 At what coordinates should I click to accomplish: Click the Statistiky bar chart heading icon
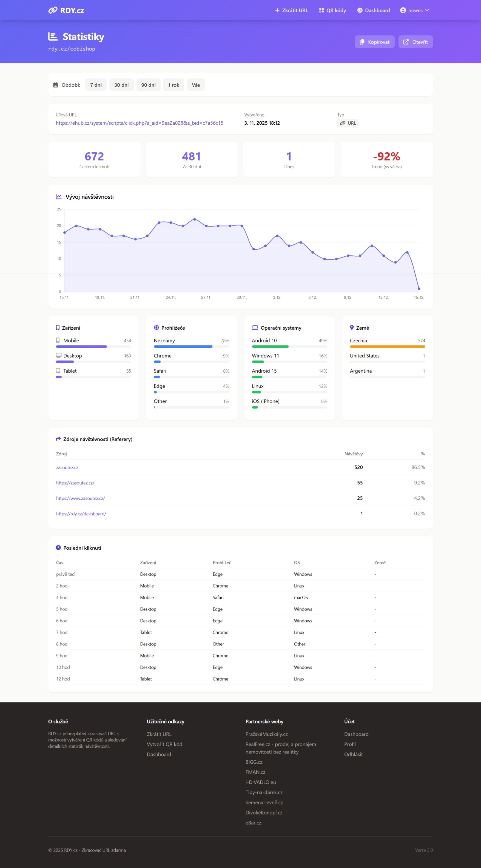[53, 36]
